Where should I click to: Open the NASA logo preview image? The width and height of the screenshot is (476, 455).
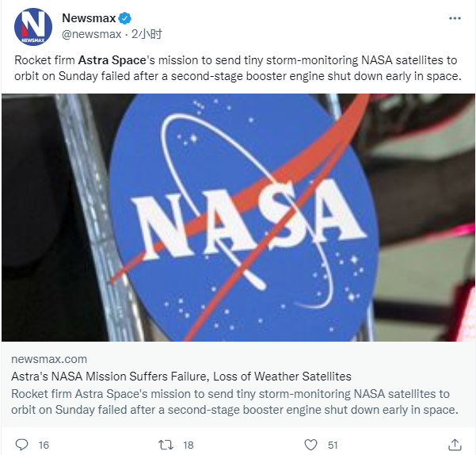point(238,217)
